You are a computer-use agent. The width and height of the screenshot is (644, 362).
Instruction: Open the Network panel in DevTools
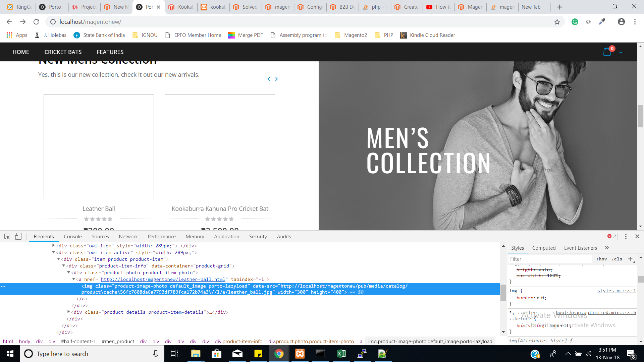pos(128,236)
